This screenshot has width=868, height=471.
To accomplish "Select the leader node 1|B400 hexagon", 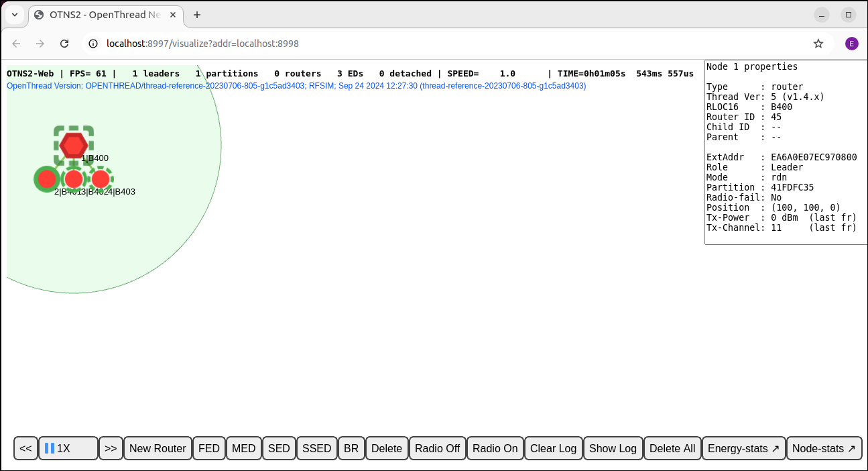I will [x=74, y=144].
